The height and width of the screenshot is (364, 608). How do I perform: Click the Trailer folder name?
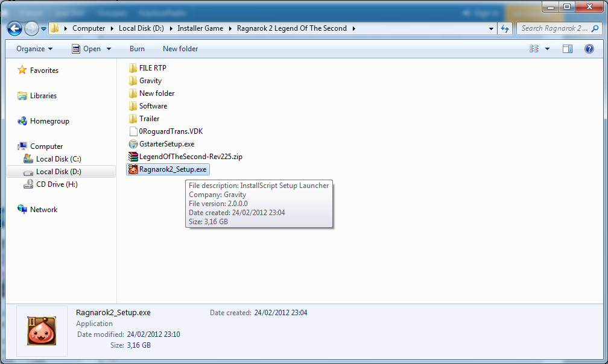150,119
